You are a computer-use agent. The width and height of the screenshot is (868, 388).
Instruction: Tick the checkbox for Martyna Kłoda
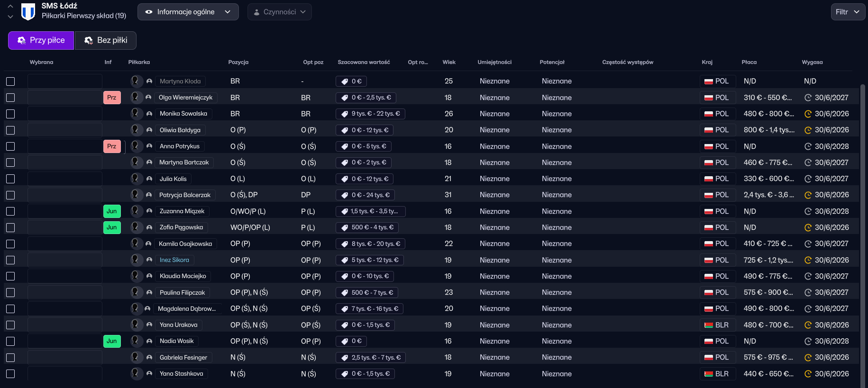10,81
